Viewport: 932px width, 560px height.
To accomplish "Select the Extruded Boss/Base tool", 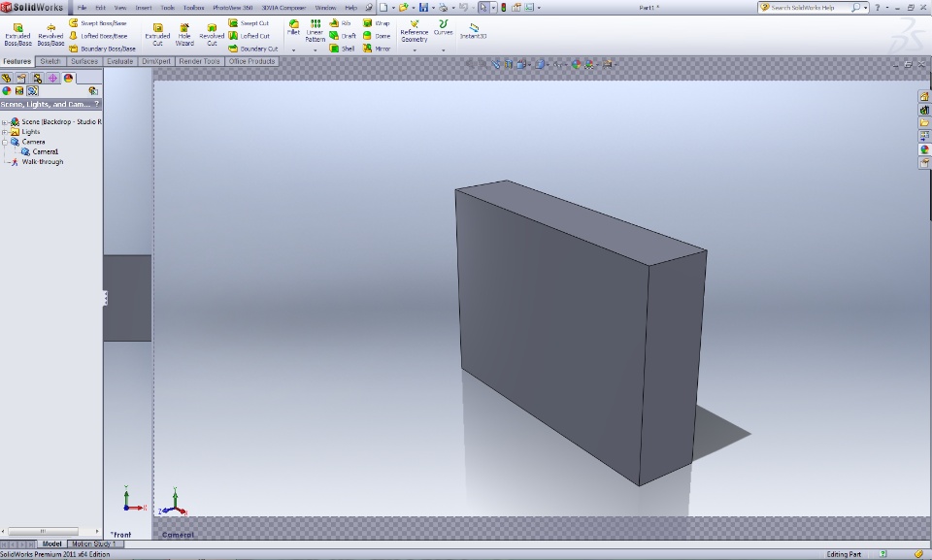I will (17, 35).
